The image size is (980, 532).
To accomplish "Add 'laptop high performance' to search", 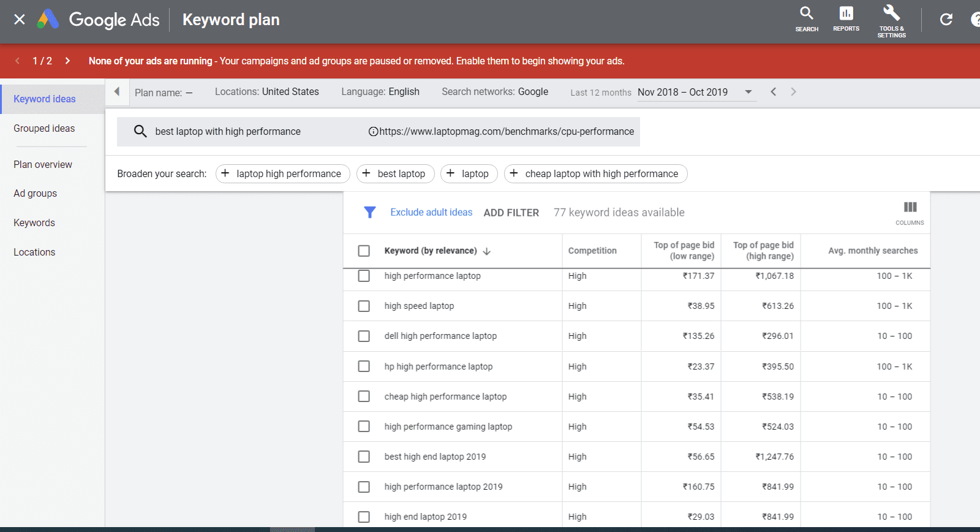I will click(282, 174).
